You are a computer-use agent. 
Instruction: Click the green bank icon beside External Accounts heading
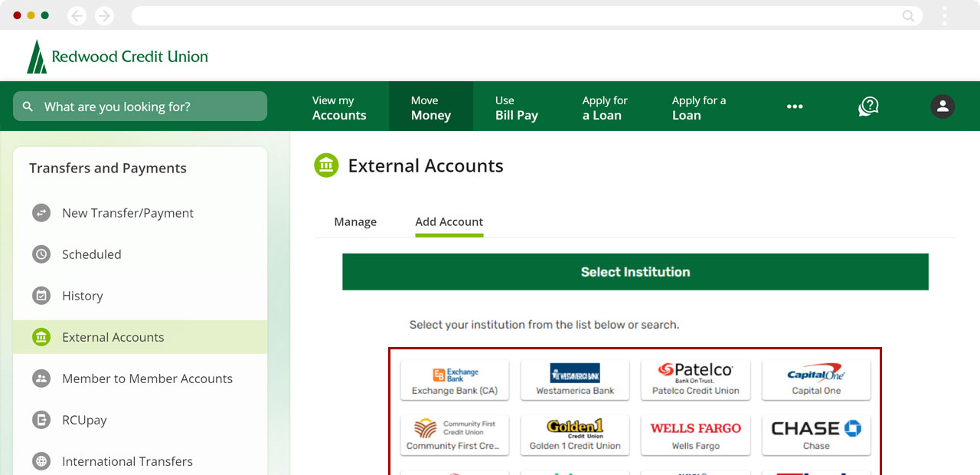[326, 165]
